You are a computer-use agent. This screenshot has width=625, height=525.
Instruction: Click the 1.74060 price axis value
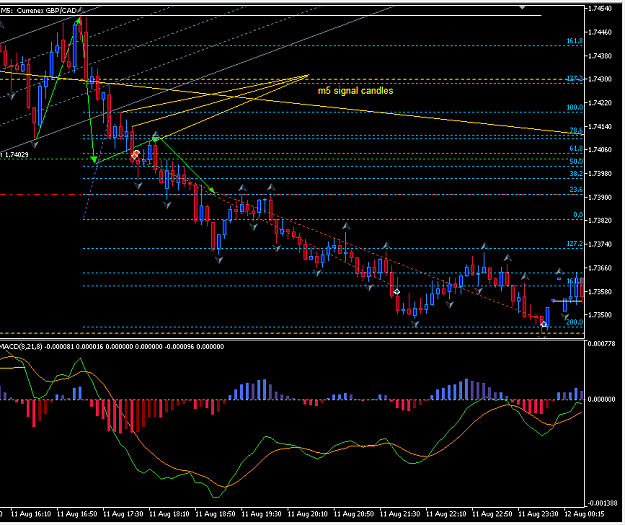(600, 150)
